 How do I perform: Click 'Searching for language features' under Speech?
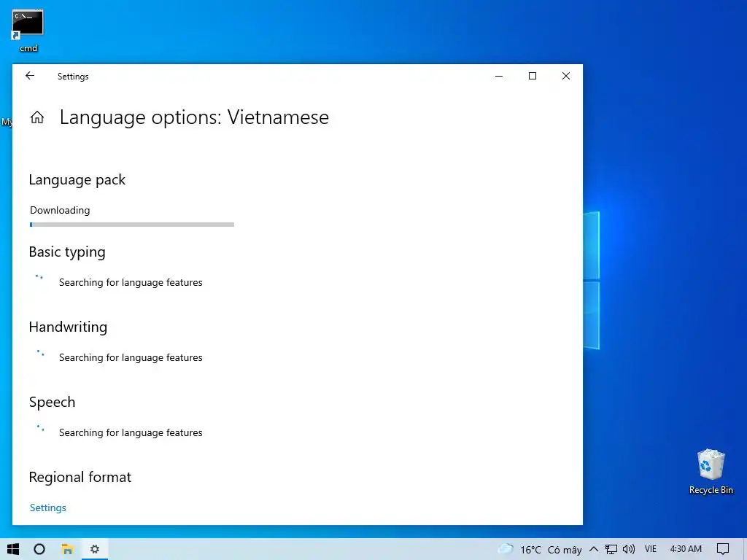pyautogui.click(x=131, y=433)
